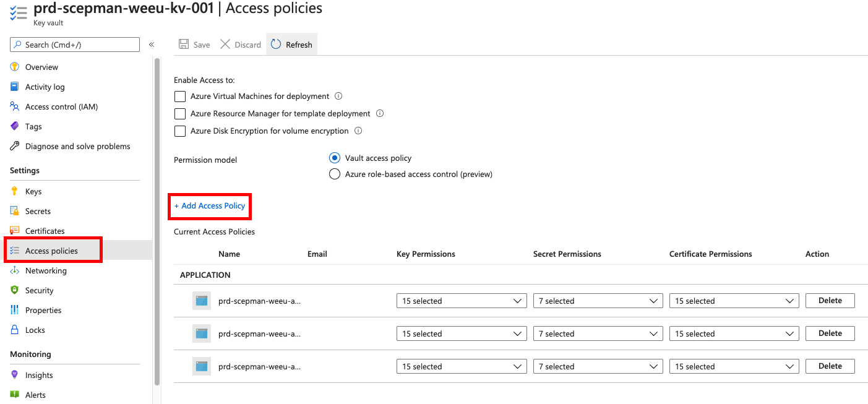
Task: Click the yellow Keys icon
Action: tap(15, 191)
